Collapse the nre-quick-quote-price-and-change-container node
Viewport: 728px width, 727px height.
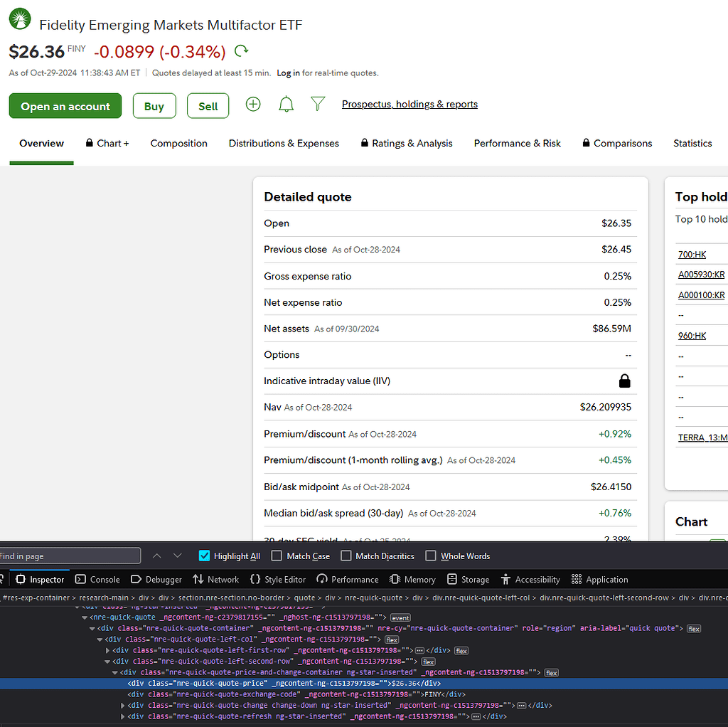(115, 672)
